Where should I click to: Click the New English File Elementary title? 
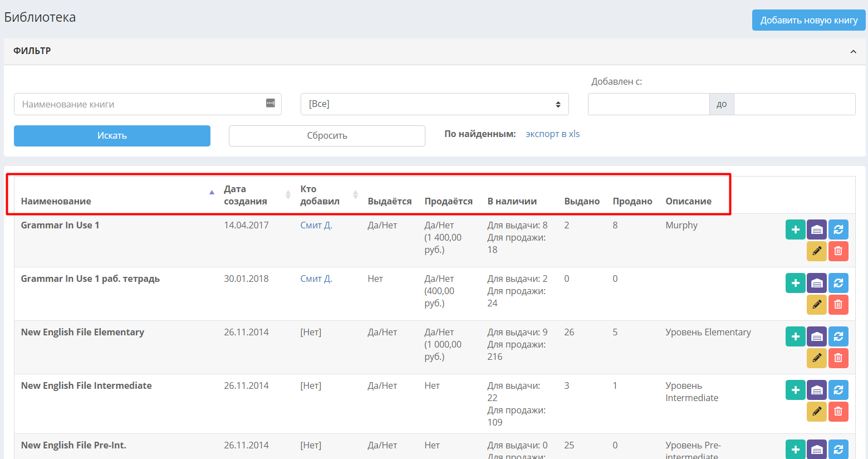click(x=82, y=332)
